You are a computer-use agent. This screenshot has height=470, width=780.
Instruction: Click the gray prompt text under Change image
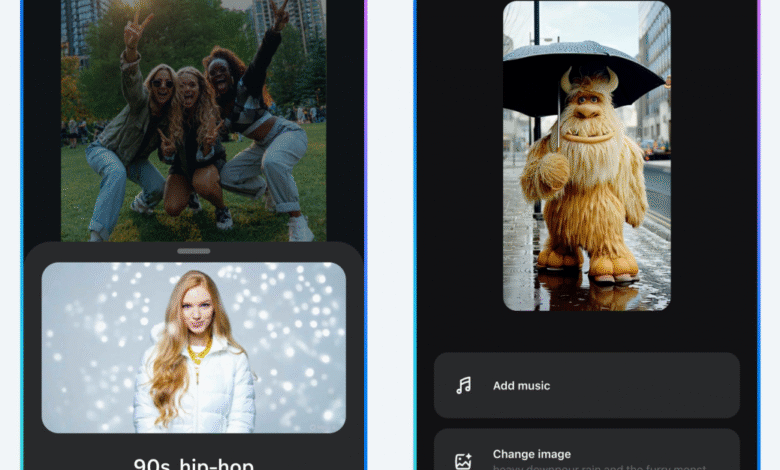coord(599,466)
